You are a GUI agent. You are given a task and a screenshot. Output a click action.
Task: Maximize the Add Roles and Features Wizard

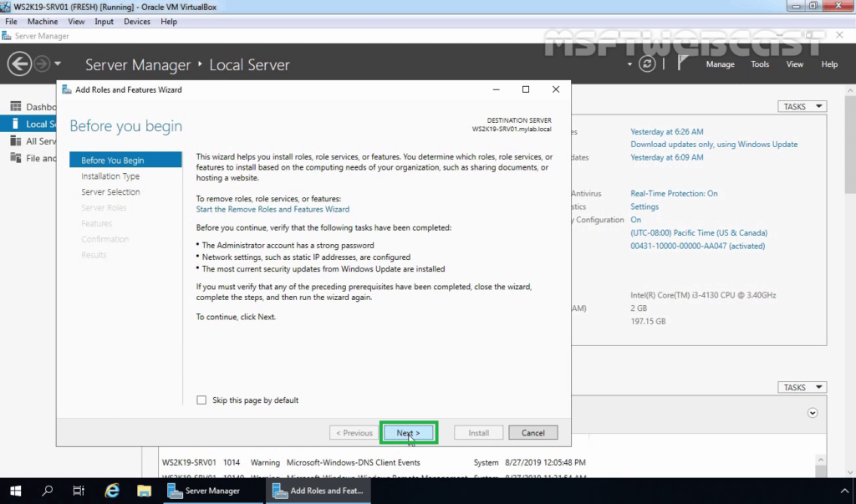coord(526,89)
